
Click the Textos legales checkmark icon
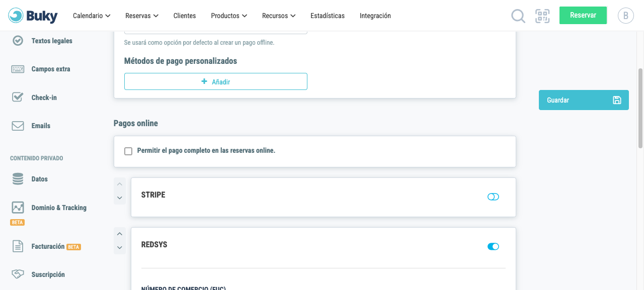[x=18, y=41]
